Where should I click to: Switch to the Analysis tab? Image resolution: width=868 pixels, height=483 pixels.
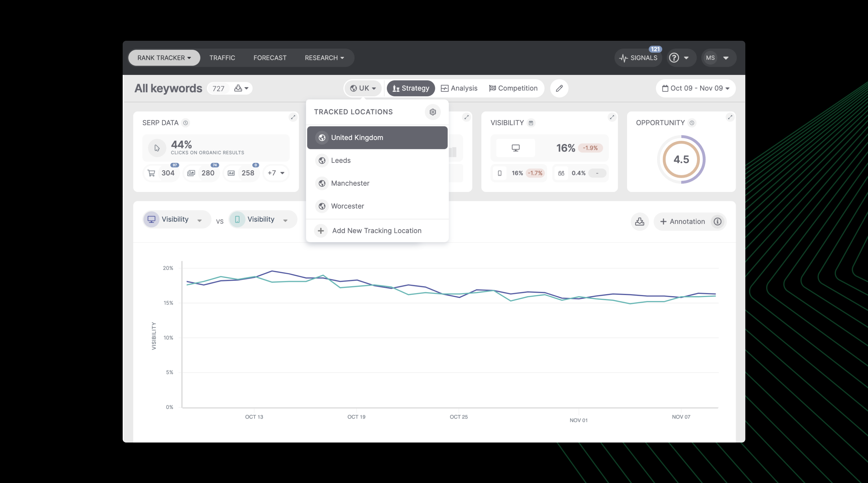point(459,88)
